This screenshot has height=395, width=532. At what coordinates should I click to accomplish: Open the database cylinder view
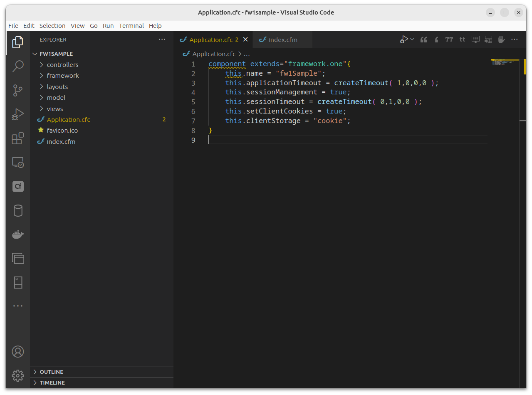click(x=18, y=211)
